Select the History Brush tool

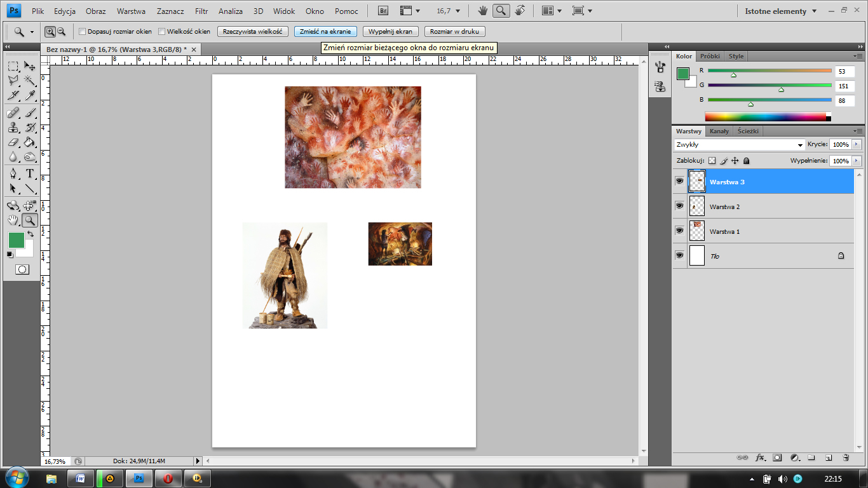[30, 127]
